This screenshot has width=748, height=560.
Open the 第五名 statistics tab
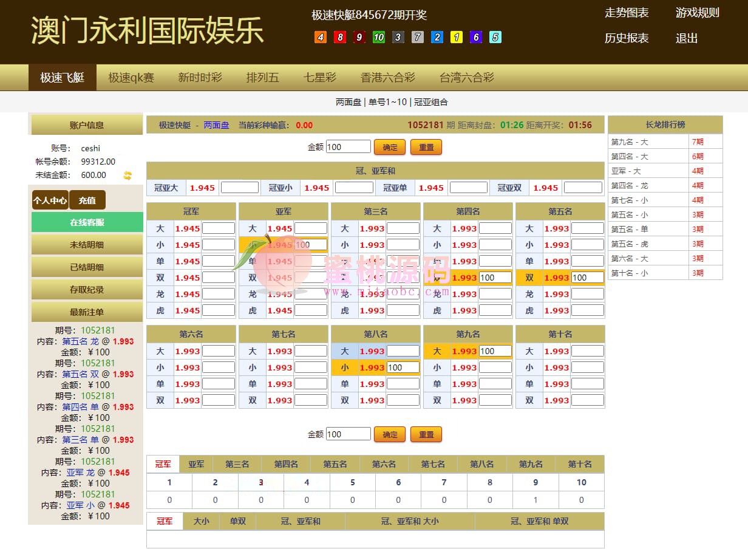click(x=335, y=464)
